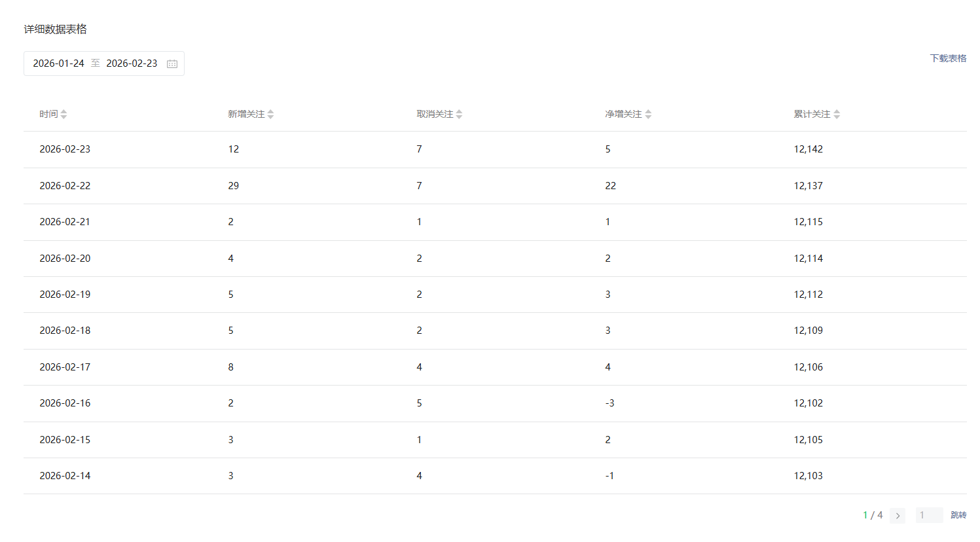This screenshot has width=980, height=542.
Task: Sort by 累计关注 column arrows
Action: click(837, 115)
